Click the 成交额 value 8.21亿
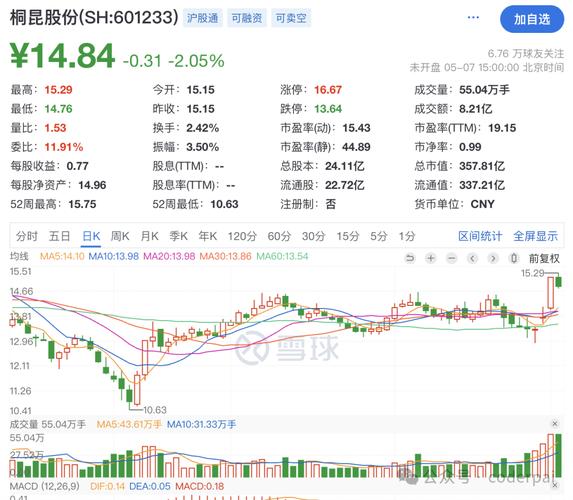Viewport: 573px width, 500px height. click(x=475, y=109)
